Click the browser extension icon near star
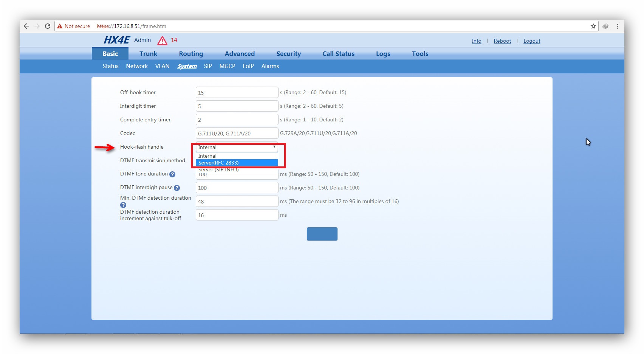Image resolution: width=644 pixels, height=354 pixels. [x=605, y=26]
